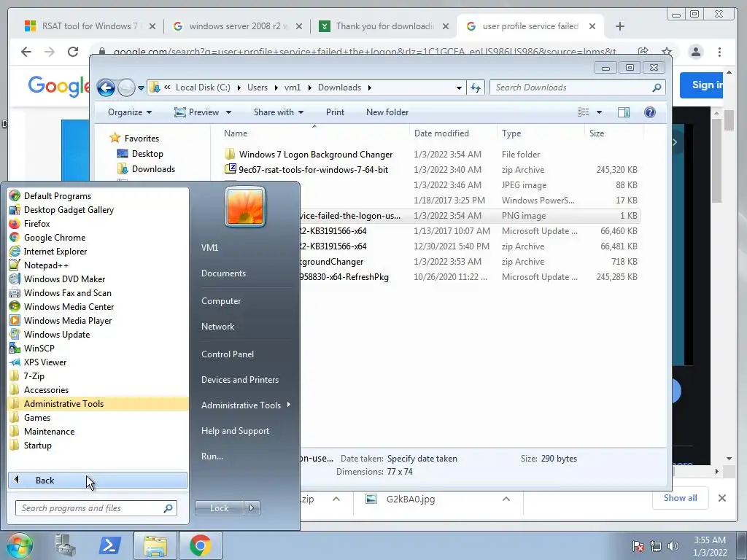Open the shutdown options arrow beside Lock
The height and width of the screenshot is (560, 747).
(x=252, y=508)
